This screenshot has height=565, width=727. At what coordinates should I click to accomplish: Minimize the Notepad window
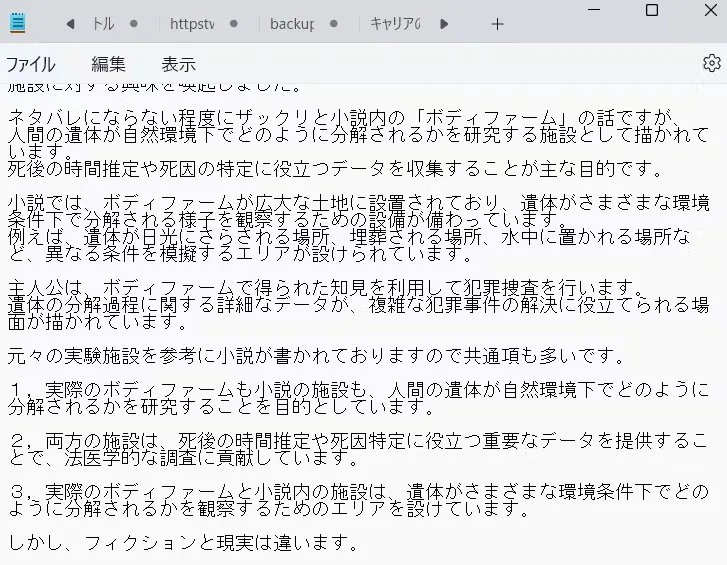point(592,10)
